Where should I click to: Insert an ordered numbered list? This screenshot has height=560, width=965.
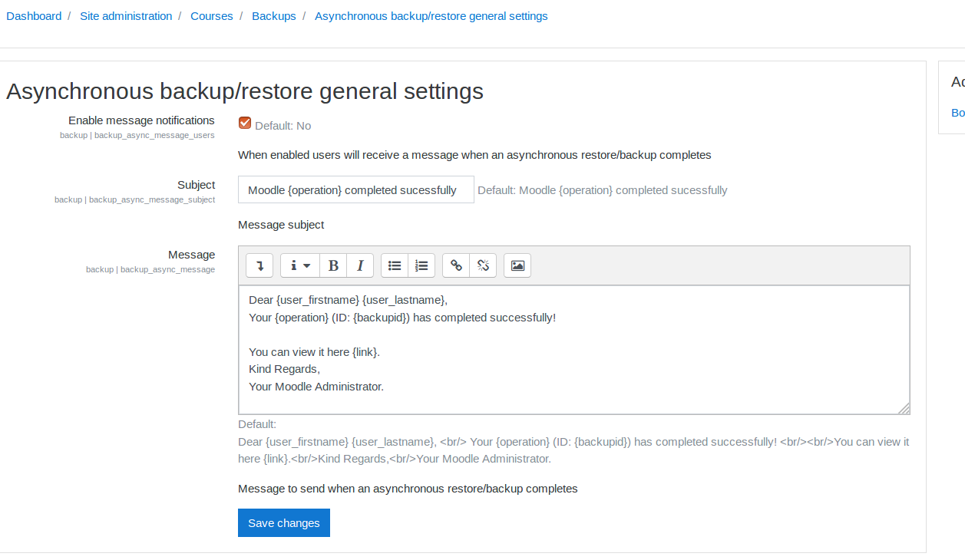point(421,265)
